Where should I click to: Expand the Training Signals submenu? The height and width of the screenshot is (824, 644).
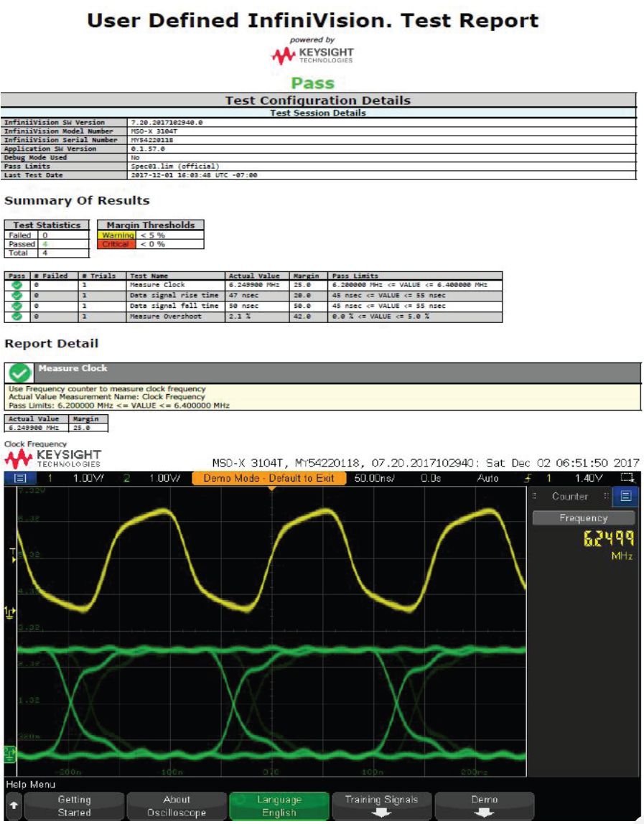coord(381,806)
